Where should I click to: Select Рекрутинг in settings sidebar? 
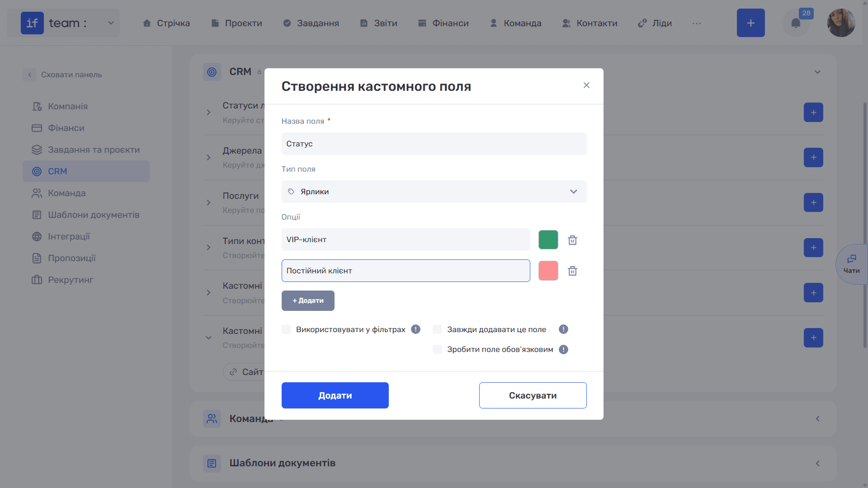[86, 280]
